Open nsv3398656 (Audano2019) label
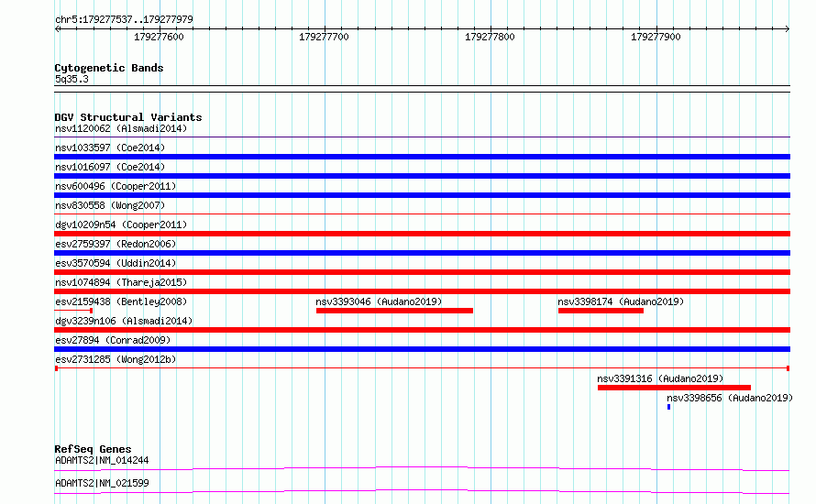 pyautogui.click(x=730, y=398)
